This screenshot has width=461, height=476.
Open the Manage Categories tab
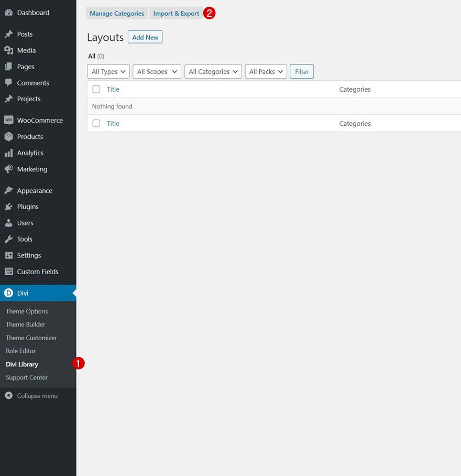[x=116, y=13]
